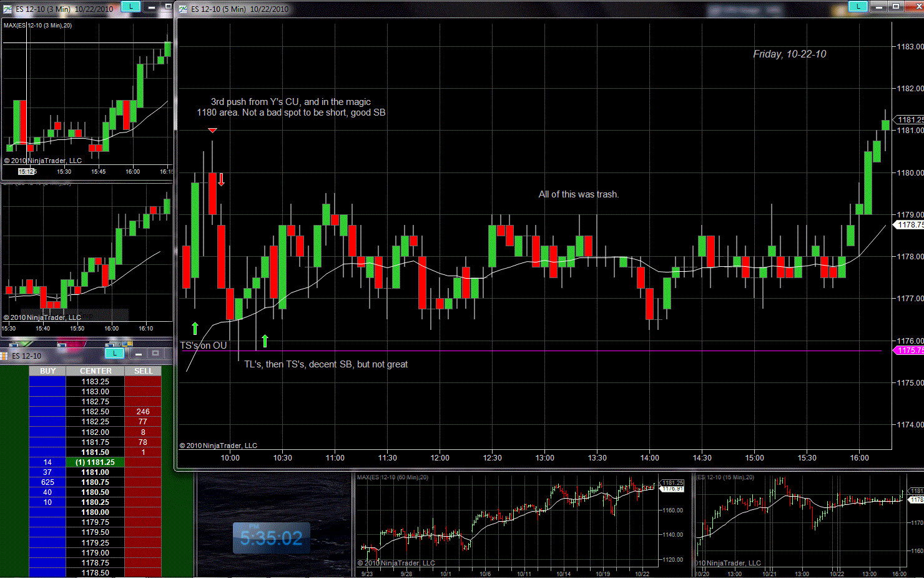Click the CENTER column header in the DOM
Image resolution: width=924 pixels, height=578 pixels.
[x=96, y=371]
